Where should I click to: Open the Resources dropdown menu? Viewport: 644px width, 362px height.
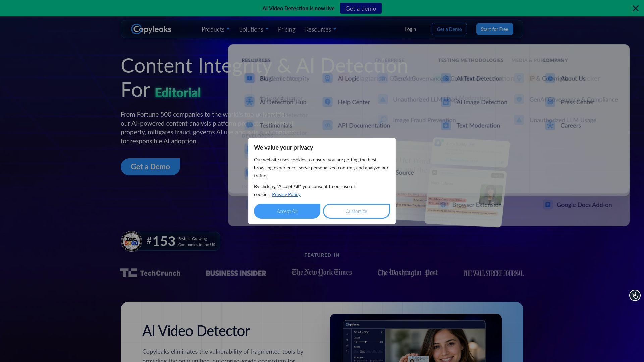tap(321, 29)
